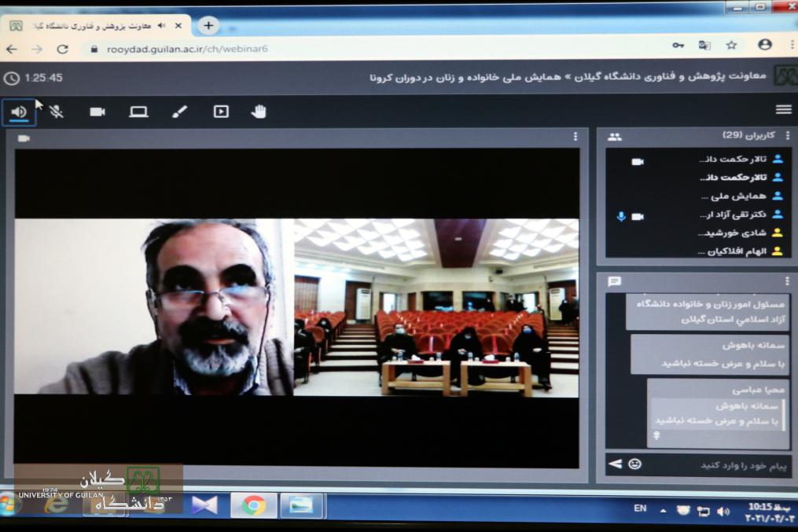
Task: Expand the users panel's three-dot options menu
Action: tap(787, 136)
